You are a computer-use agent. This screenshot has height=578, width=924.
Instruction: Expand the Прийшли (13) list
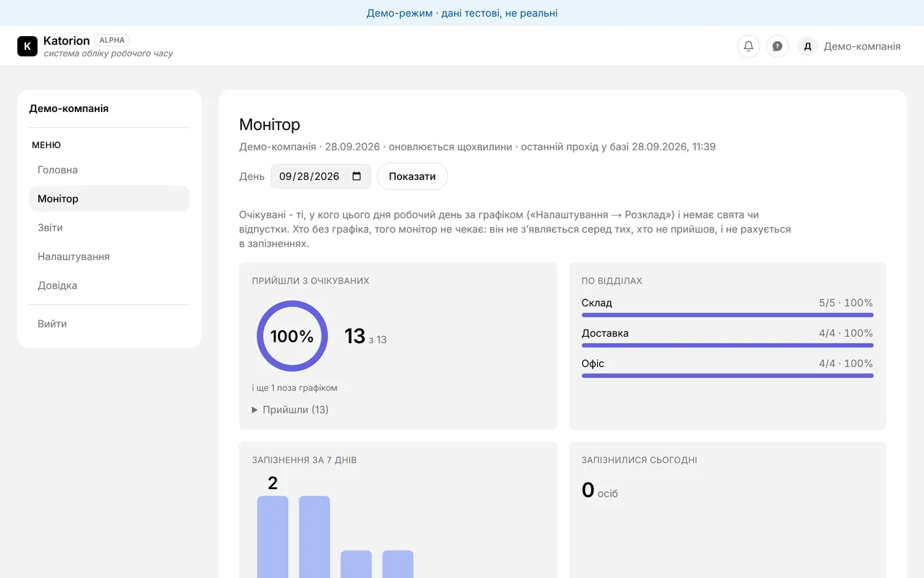(290, 410)
